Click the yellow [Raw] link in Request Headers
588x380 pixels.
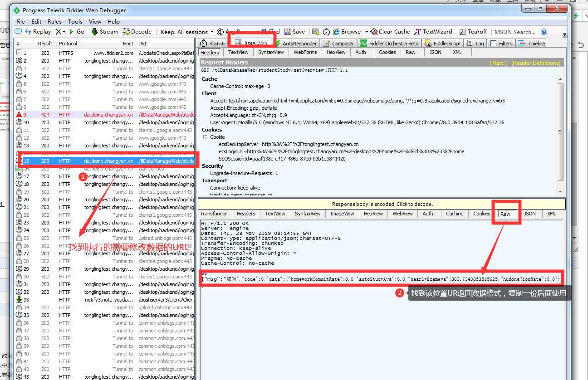tap(498, 63)
